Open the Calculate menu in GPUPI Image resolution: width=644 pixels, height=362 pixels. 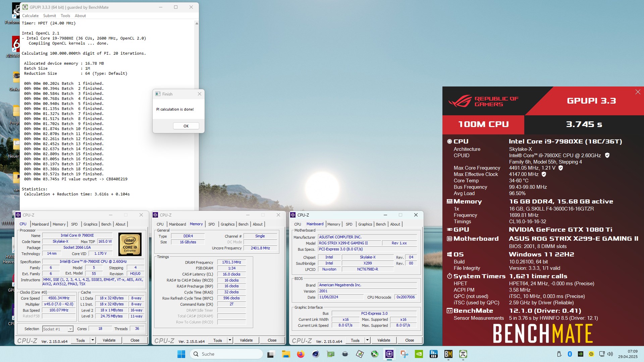[x=30, y=16]
